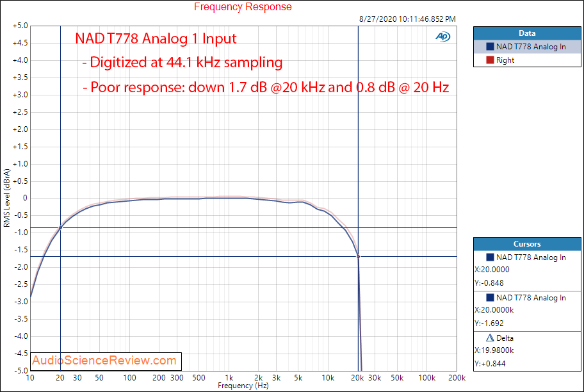Click the 0 tick on the level axis

[x=26, y=198]
